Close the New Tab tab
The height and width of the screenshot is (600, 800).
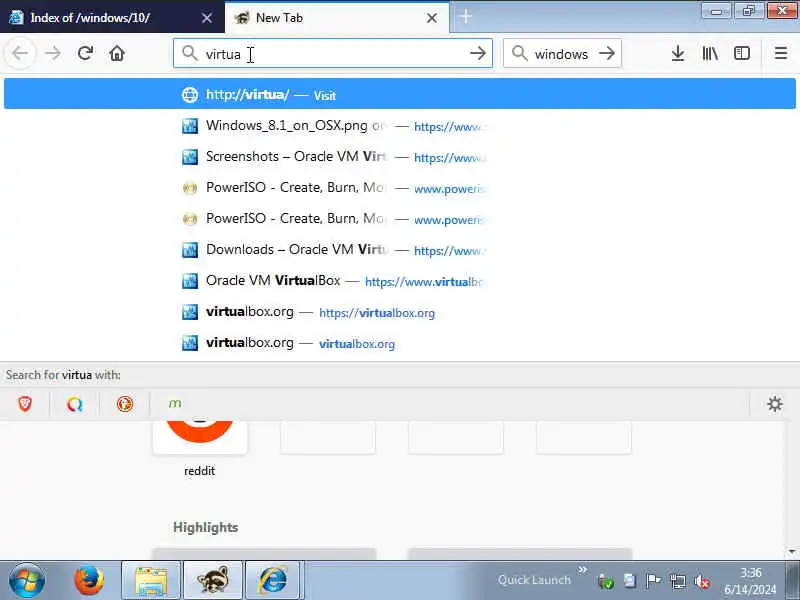432,18
